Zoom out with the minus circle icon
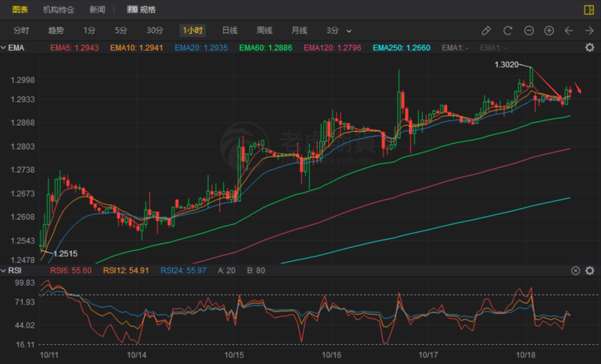 coord(529,31)
